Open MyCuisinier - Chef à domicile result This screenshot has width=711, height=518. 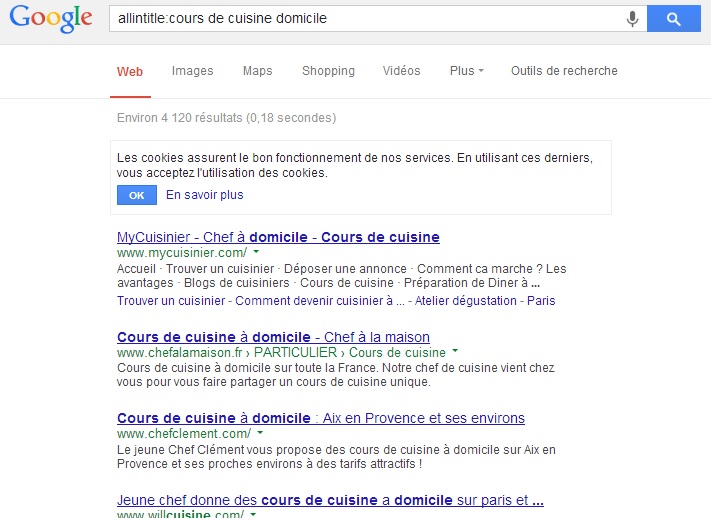278,237
